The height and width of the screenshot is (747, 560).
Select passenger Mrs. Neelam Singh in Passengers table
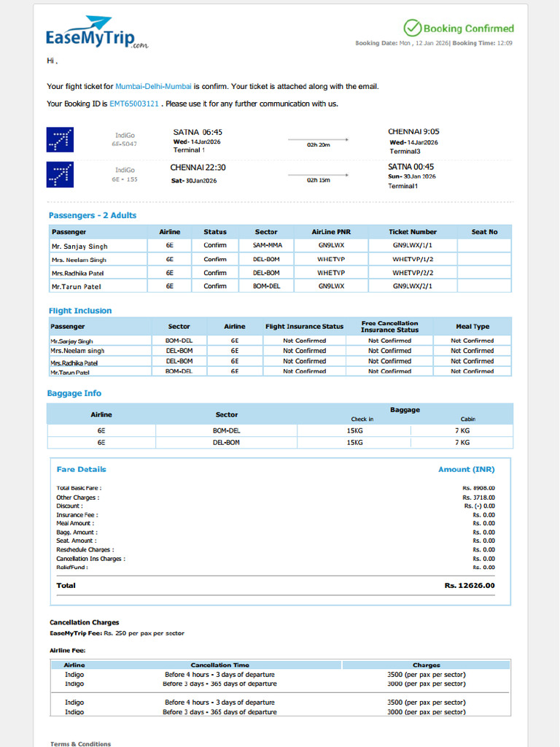click(79, 260)
